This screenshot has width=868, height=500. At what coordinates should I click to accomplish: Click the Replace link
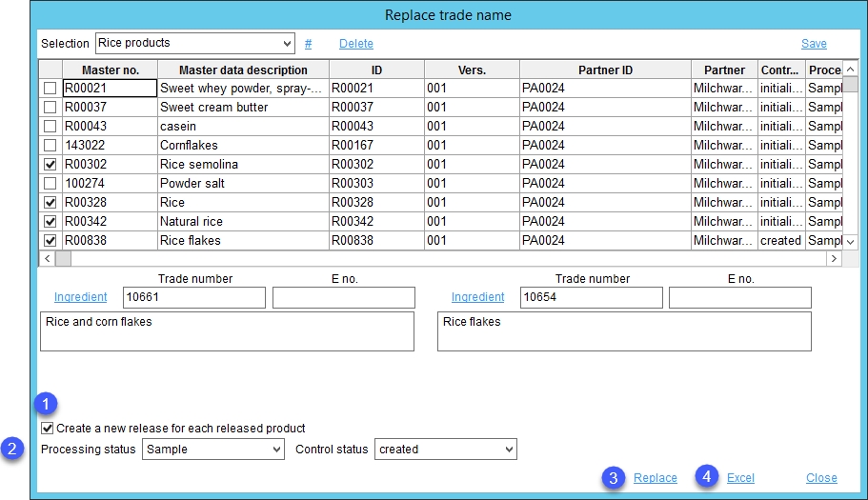click(x=655, y=478)
